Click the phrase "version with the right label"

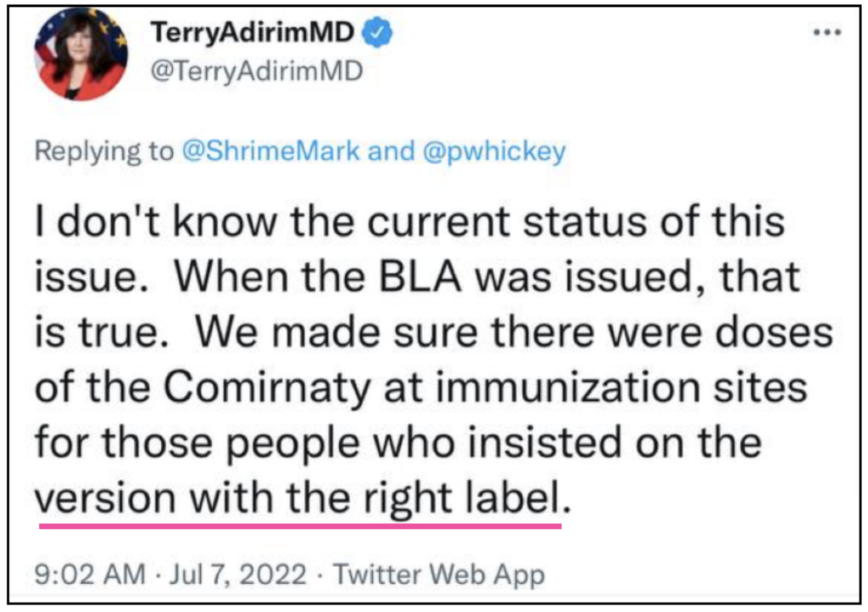pyautogui.click(x=298, y=498)
